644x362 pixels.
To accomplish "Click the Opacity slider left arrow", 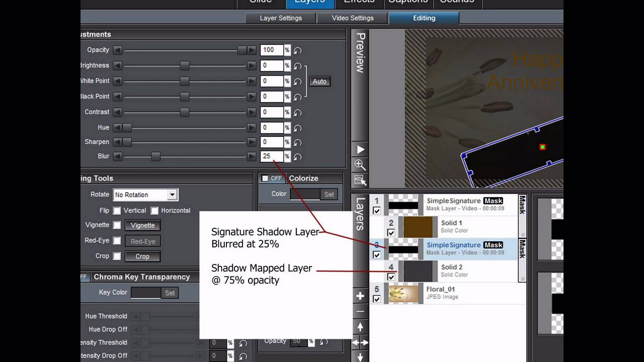I will coord(117,50).
